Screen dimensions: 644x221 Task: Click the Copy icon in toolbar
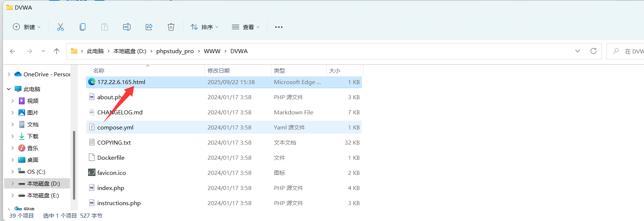[83, 27]
